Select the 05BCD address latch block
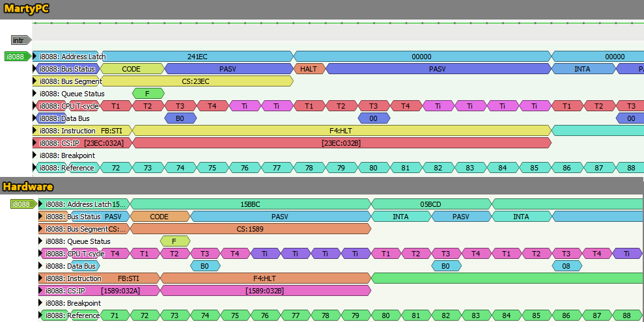 point(431,204)
